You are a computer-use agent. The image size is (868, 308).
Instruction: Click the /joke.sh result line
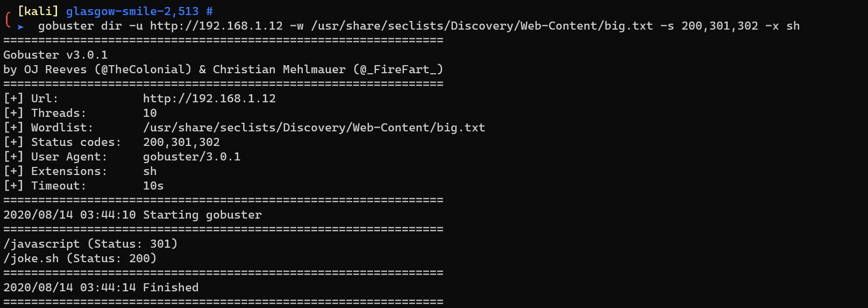point(80,258)
